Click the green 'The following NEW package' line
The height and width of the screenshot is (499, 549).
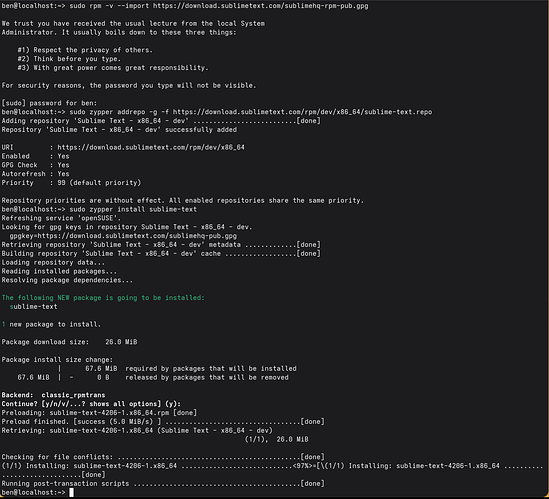pos(103,298)
